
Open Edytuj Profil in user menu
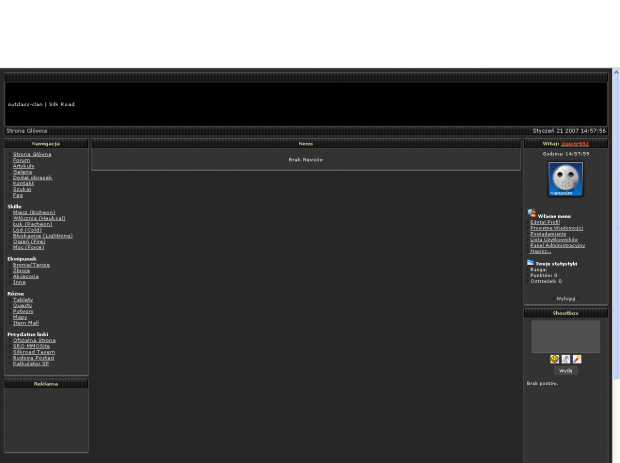pyautogui.click(x=545, y=222)
